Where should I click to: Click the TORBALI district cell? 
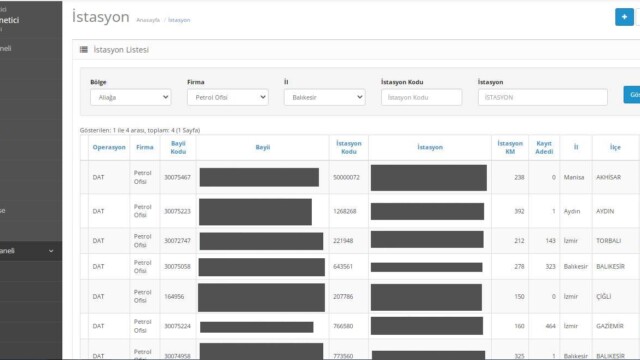608,241
